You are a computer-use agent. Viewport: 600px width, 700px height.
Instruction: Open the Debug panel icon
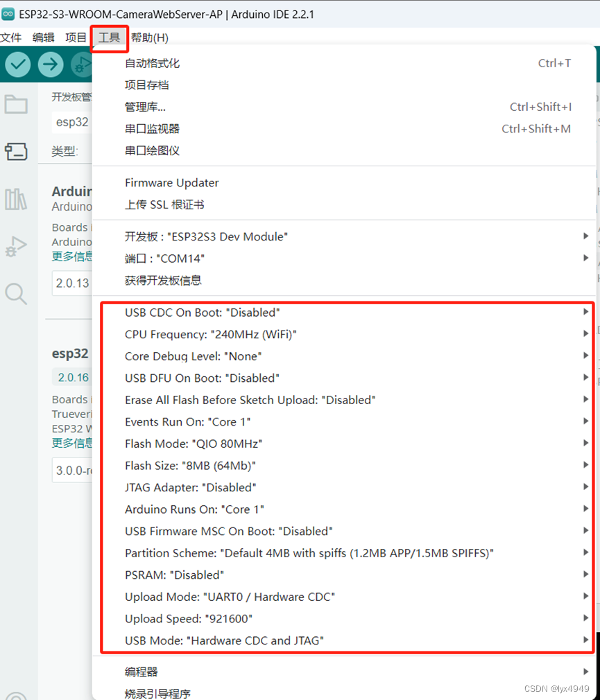tap(16, 246)
